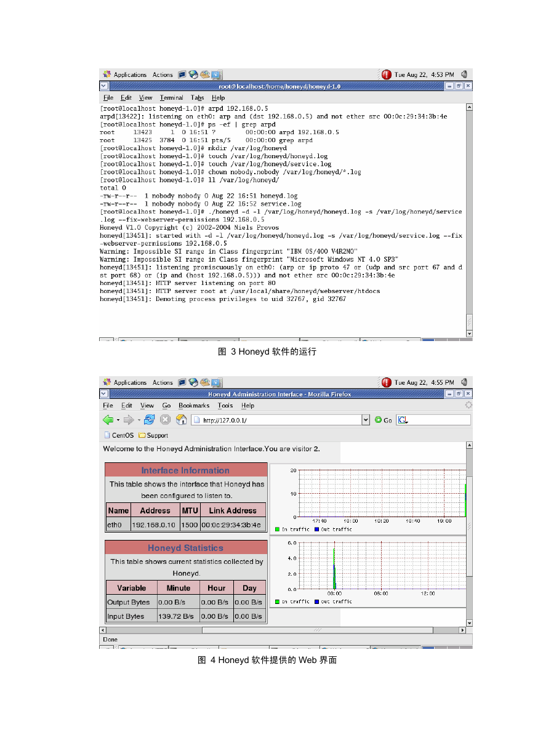535x756 pixels.
Task: Click the Forward arrow in Firefox
Action: pos(129,420)
